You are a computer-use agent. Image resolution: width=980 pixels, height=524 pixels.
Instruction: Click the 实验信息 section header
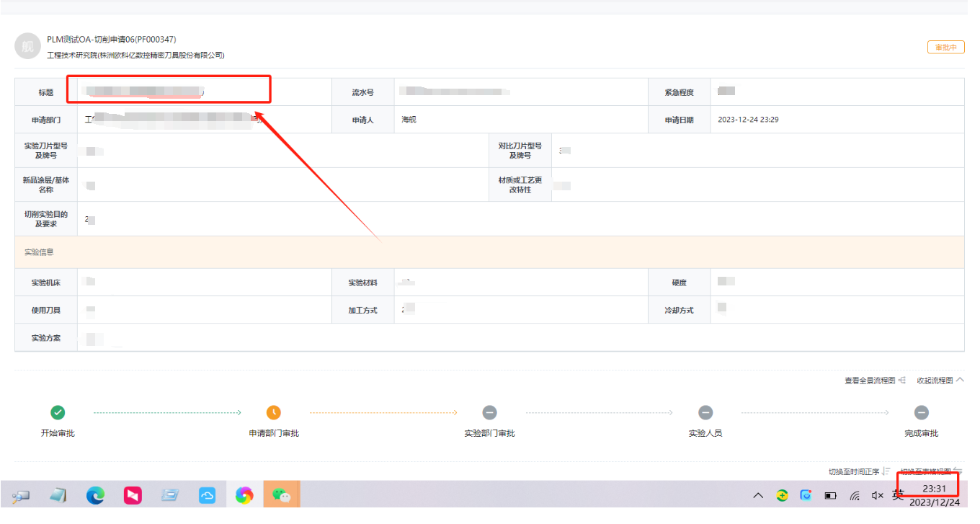39,252
